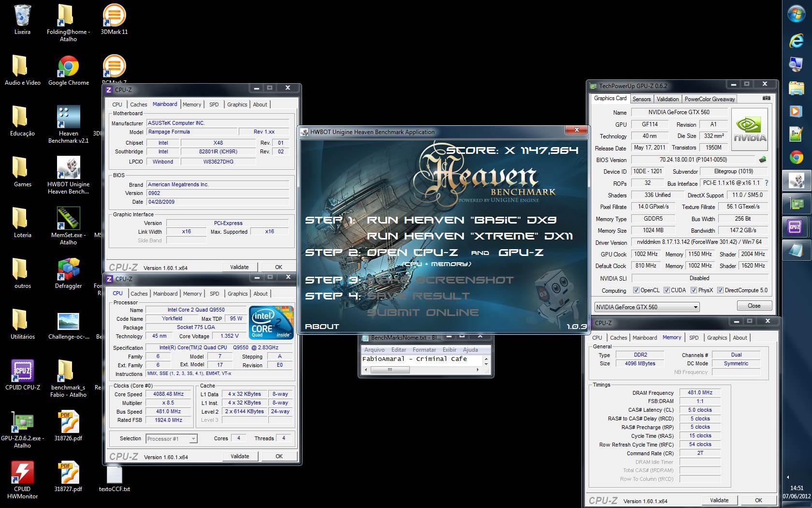812x508 pixels.
Task: Click Validate in Mainboard CPU-Z window
Action: [x=239, y=267]
